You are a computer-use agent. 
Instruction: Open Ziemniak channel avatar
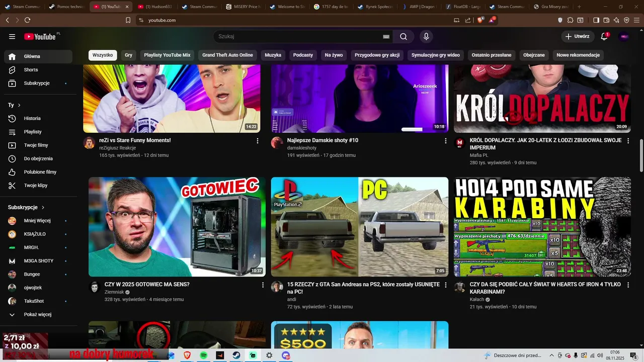point(94,287)
